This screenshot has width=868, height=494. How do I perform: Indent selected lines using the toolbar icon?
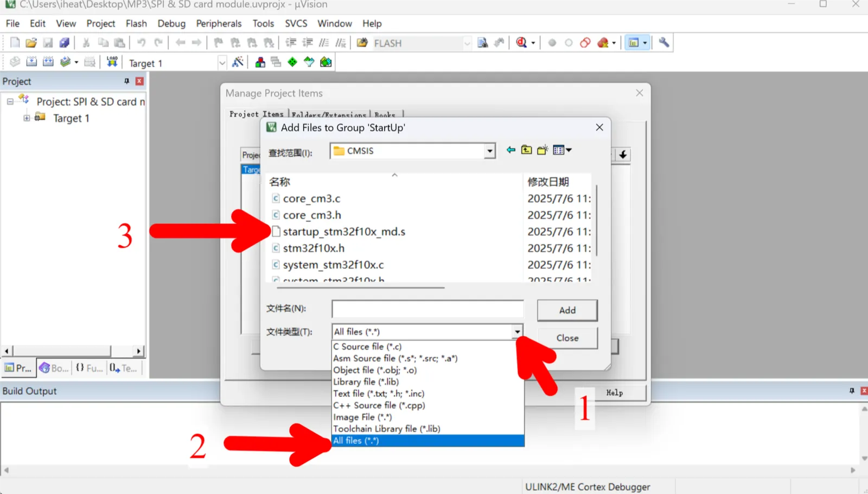(291, 43)
